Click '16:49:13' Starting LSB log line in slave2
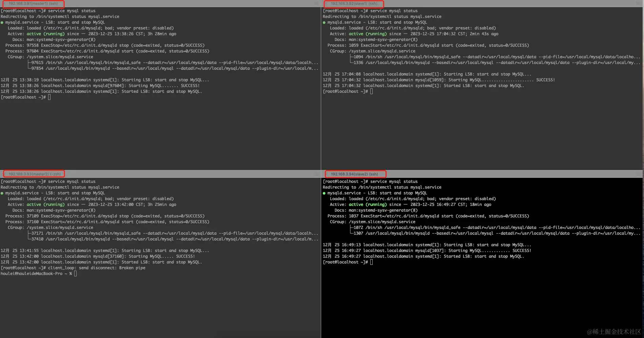644x338 pixels. [427, 245]
